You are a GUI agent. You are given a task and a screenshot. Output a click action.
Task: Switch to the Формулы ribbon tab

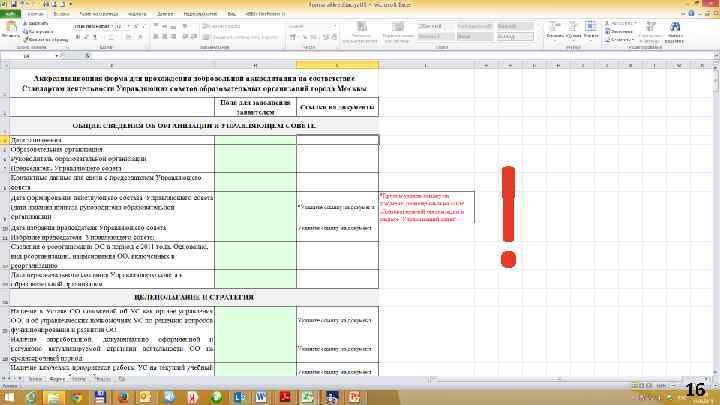137,14
